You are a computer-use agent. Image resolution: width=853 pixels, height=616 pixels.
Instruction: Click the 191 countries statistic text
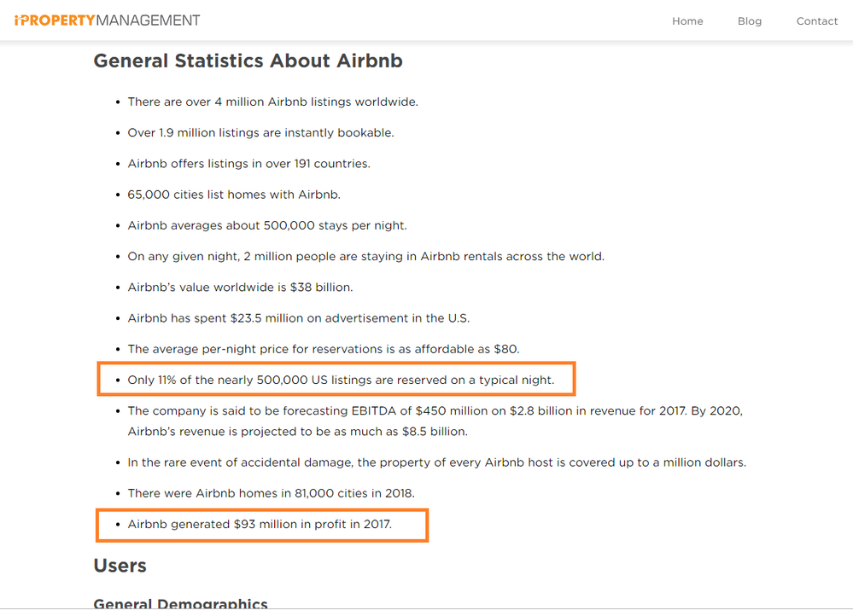point(248,164)
